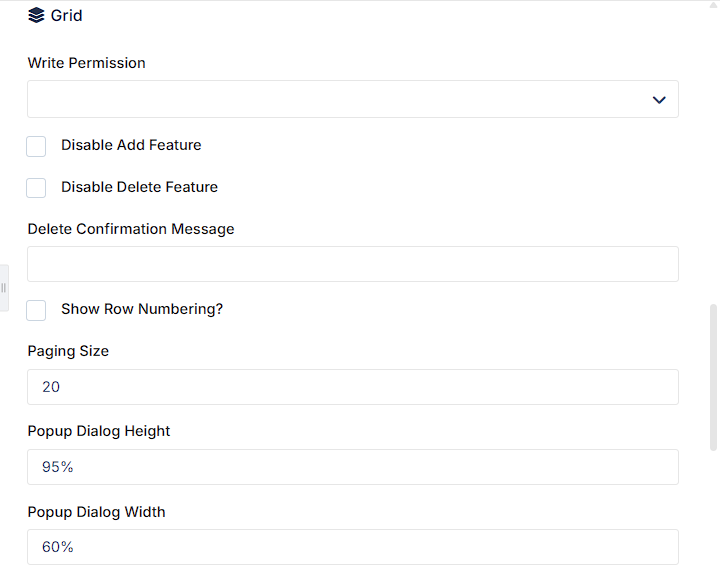Viewport: 720px width, 588px height.
Task: Tick the Disable Add Feature checkbox
Action: pyautogui.click(x=36, y=146)
